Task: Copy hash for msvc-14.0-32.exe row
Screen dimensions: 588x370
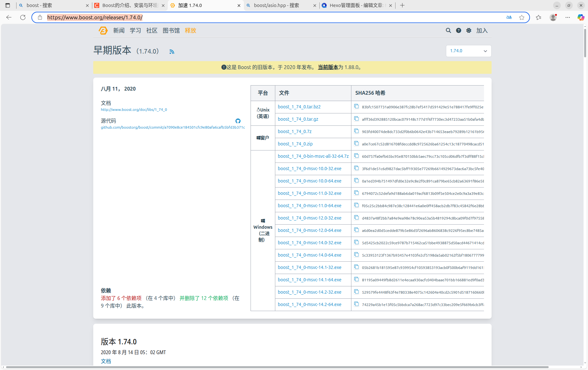Action: (356, 242)
